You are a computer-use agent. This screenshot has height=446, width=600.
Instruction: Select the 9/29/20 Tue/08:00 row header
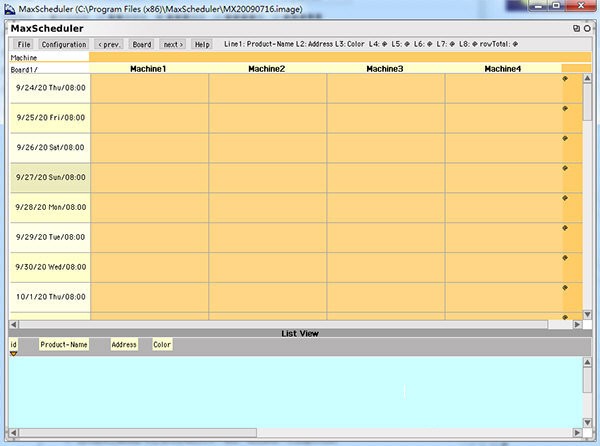tap(50, 237)
